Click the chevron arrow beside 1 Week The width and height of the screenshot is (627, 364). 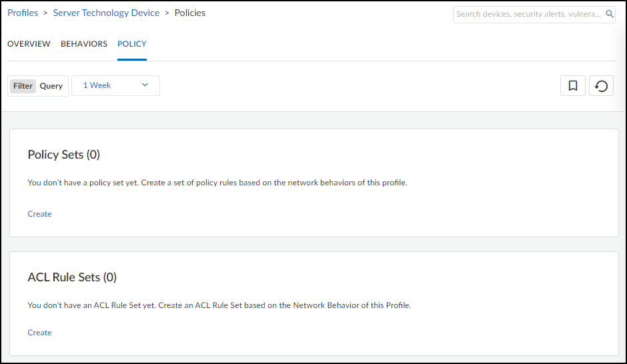pos(145,85)
